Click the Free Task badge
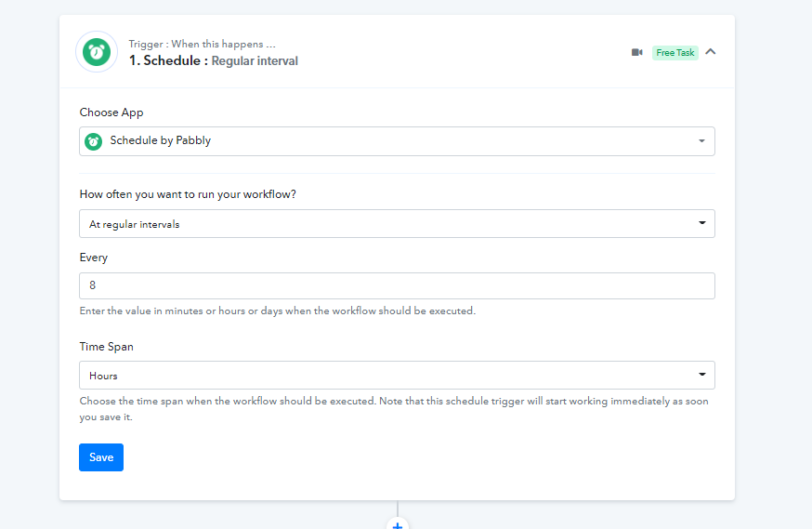This screenshot has width=812, height=529. [x=674, y=53]
